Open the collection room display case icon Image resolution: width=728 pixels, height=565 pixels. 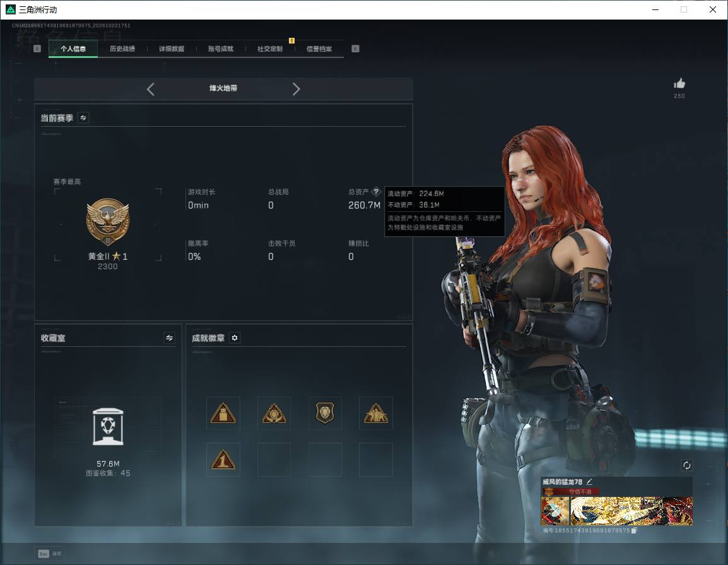[108, 427]
